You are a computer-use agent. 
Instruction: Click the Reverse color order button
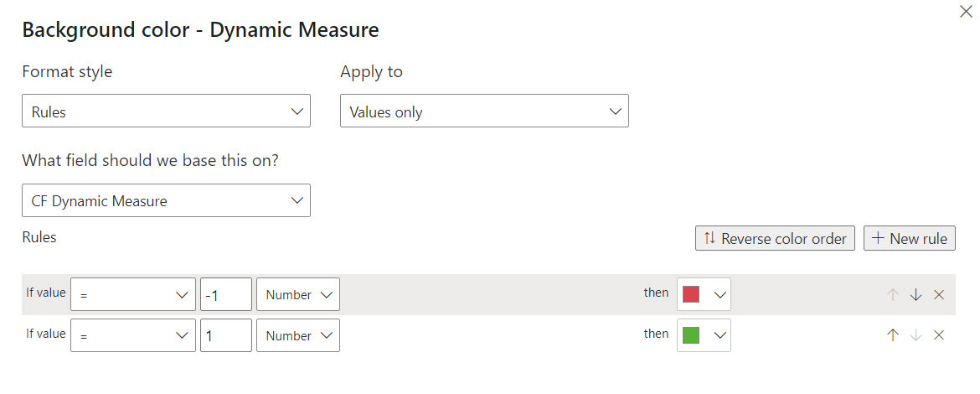[x=775, y=238]
